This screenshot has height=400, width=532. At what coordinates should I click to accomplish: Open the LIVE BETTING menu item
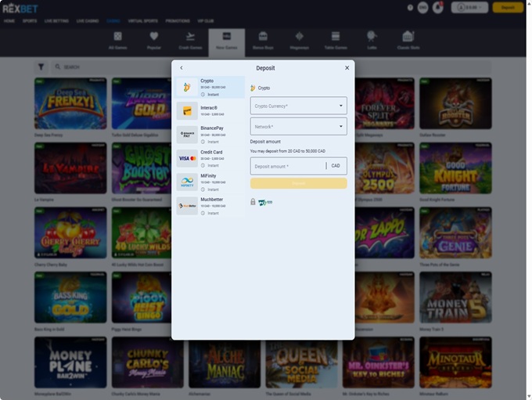56,21
